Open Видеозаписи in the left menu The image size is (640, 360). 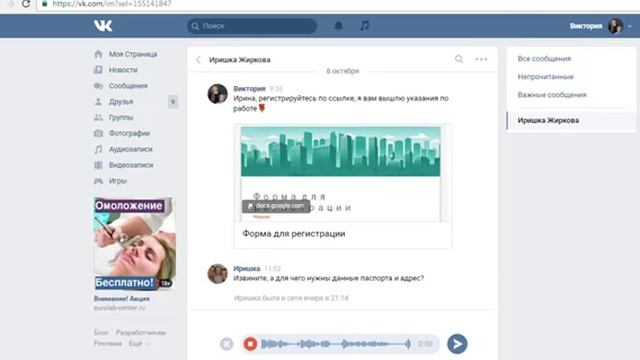[x=131, y=165]
